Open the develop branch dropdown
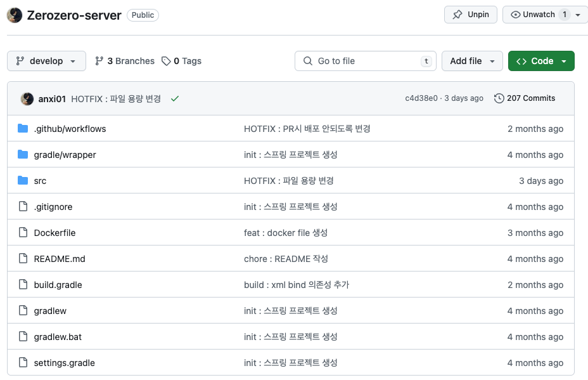The height and width of the screenshot is (380, 588). coord(46,61)
